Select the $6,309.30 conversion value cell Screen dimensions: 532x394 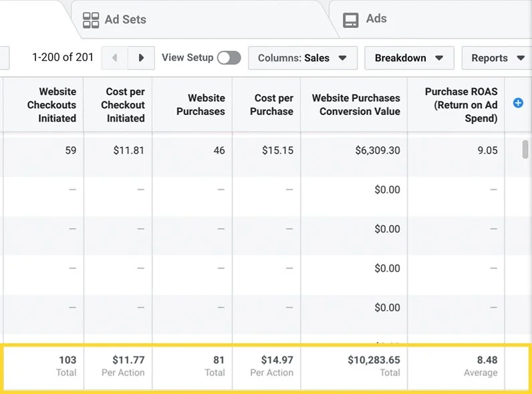pos(378,150)
